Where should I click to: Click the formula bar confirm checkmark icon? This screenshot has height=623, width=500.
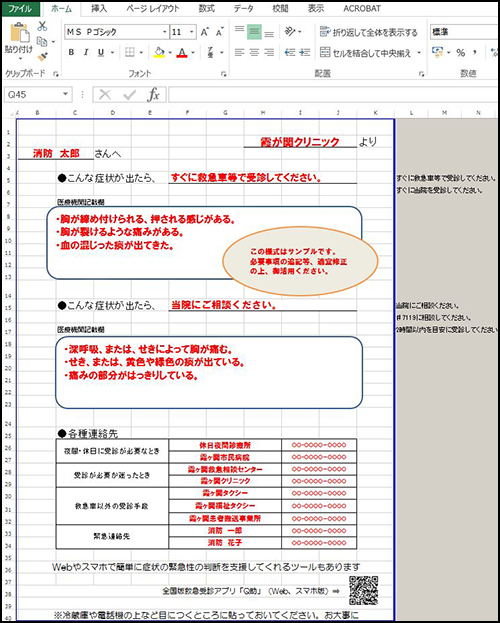click(x=130, y=95)
